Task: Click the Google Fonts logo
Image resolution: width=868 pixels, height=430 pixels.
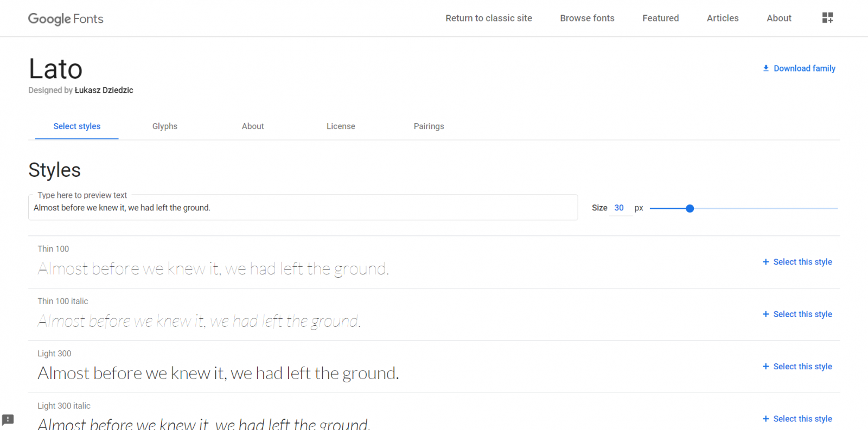Action: coord(66,19)
